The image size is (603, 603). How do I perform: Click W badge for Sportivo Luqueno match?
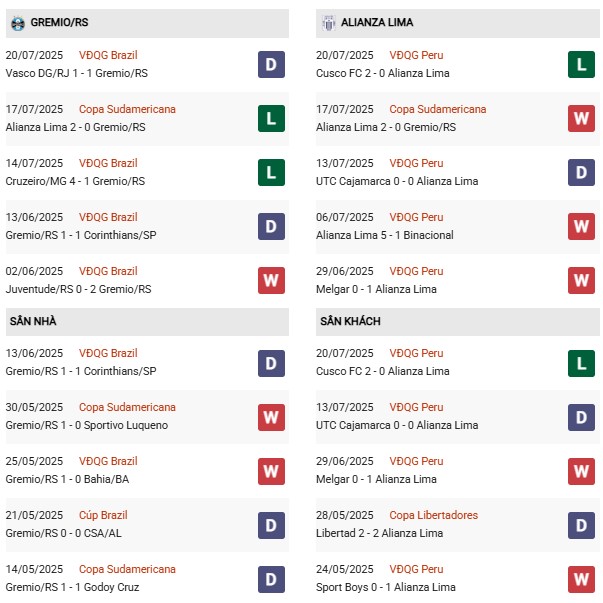(271, 417)
